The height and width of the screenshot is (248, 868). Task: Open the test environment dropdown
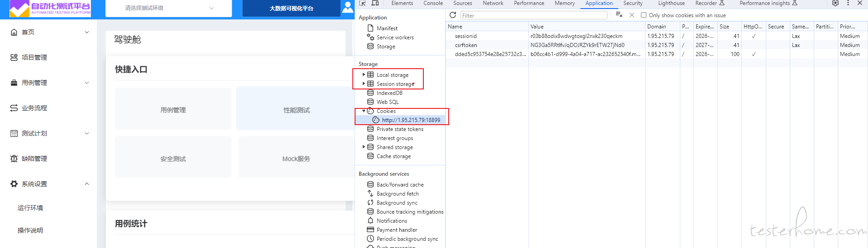click(x=168, y=8)
